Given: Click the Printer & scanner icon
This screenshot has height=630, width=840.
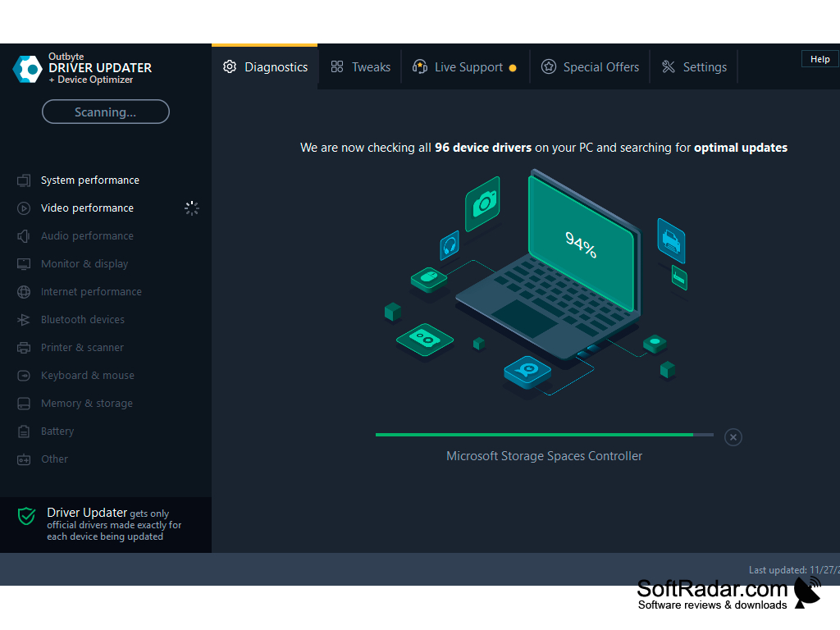Looking at the screenshot, I should (x=24, y=348).
